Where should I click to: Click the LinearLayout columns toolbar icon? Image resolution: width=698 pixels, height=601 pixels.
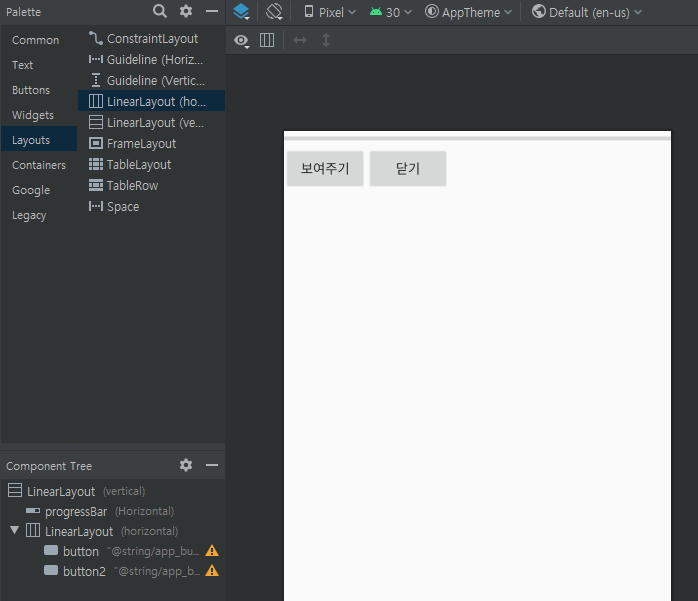267,40
